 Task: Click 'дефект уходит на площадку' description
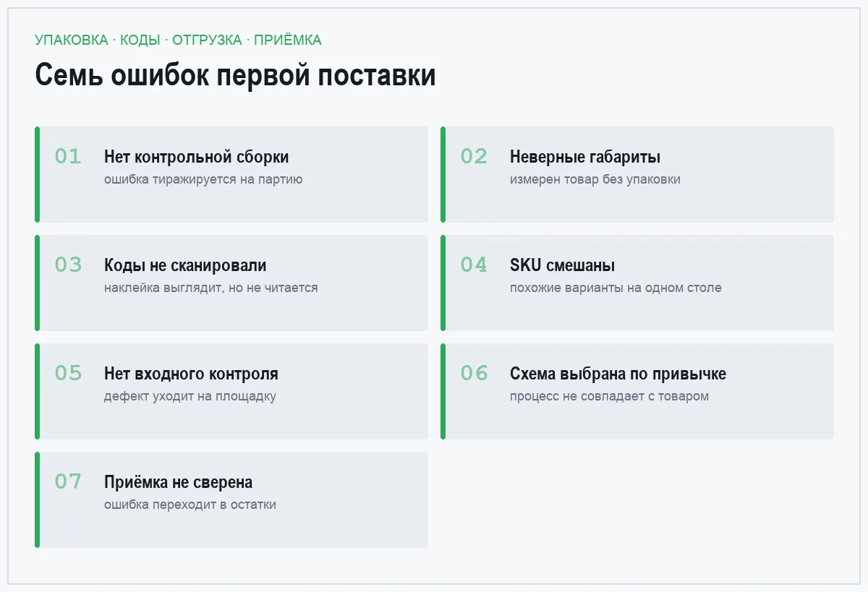(190, 396)
